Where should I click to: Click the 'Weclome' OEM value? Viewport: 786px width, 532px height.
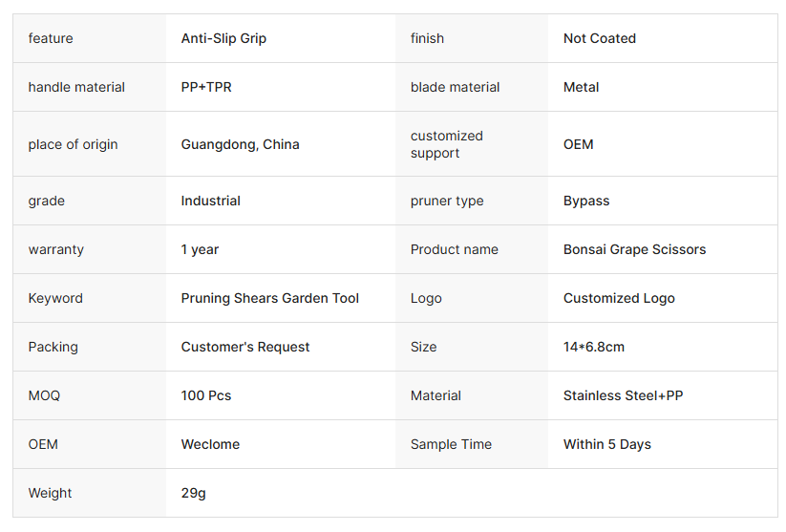(210, 444)
